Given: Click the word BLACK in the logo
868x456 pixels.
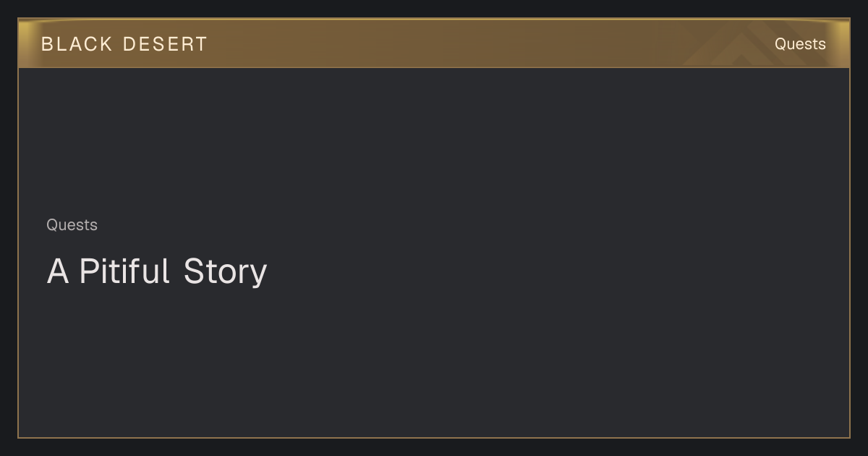Looking at the screenshot, I should (77, 44).
